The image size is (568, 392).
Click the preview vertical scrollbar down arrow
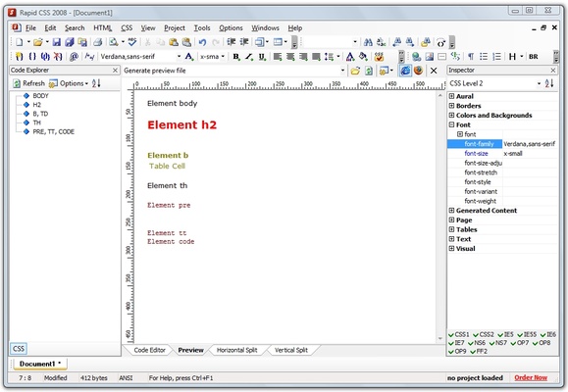pos(440,339)
